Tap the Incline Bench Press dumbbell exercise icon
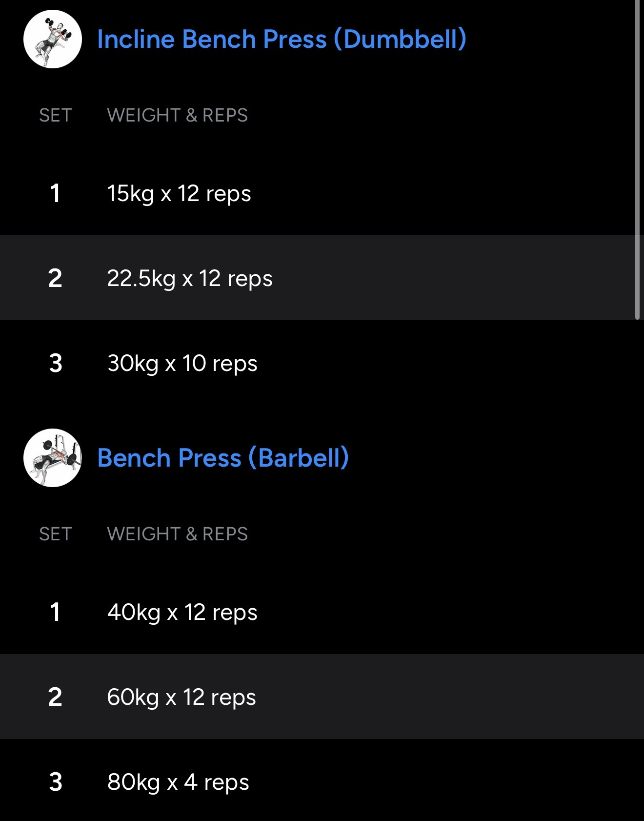 pos(53,39)
